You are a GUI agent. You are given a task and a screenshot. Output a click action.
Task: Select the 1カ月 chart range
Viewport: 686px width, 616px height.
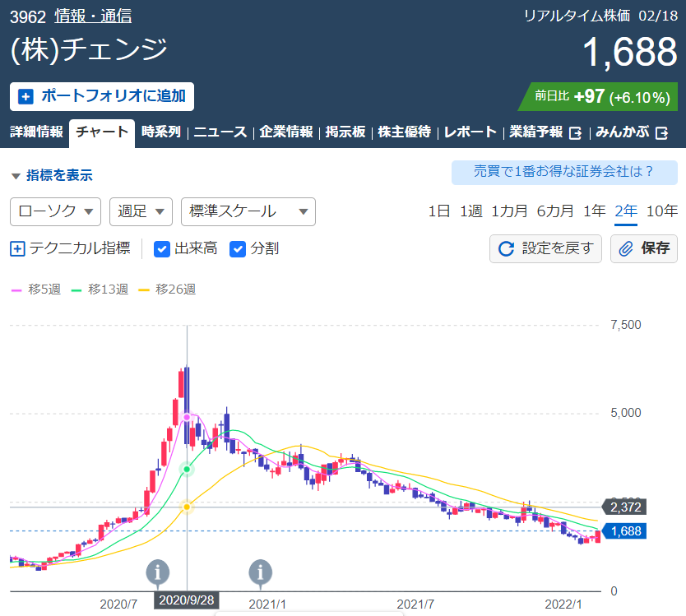pyautogui.click(x=509, y=211)
